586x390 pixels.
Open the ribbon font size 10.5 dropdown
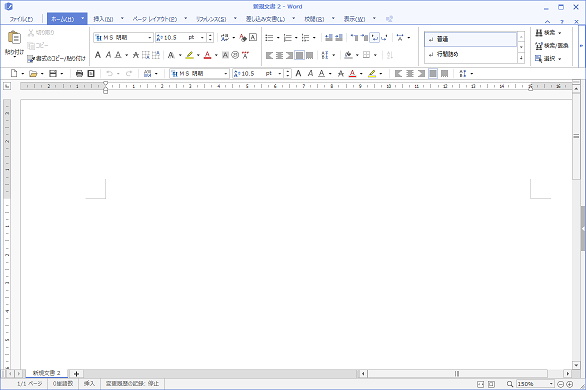(x=202, y=38)
